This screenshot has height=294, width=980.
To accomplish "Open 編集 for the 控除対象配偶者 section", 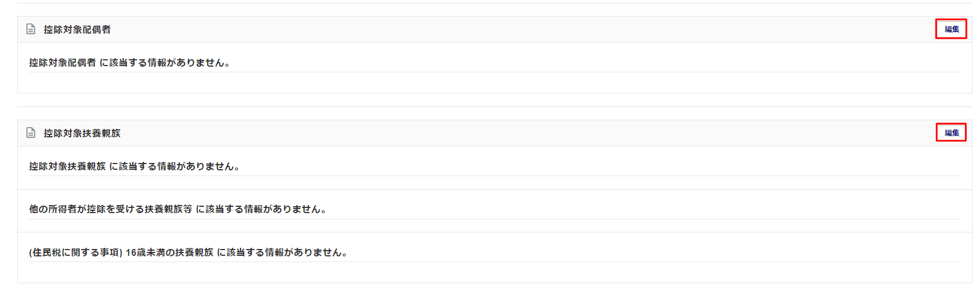I will [952, 29].
